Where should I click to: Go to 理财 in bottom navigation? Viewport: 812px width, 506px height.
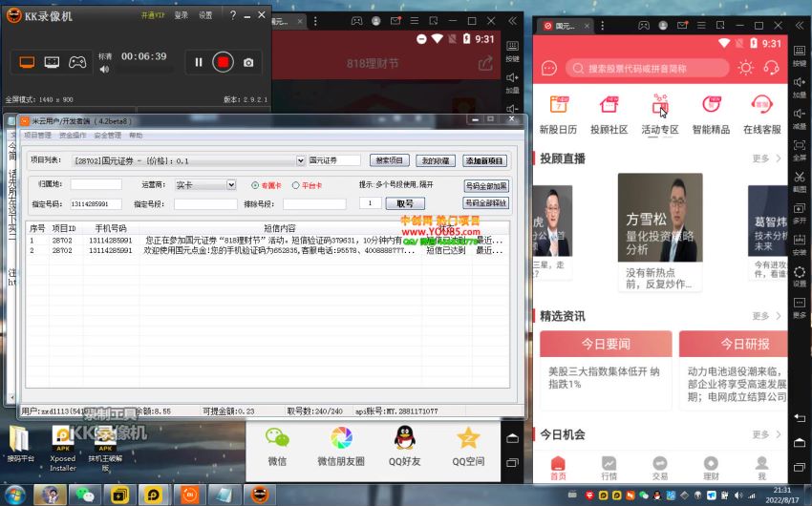click(711, 468)
